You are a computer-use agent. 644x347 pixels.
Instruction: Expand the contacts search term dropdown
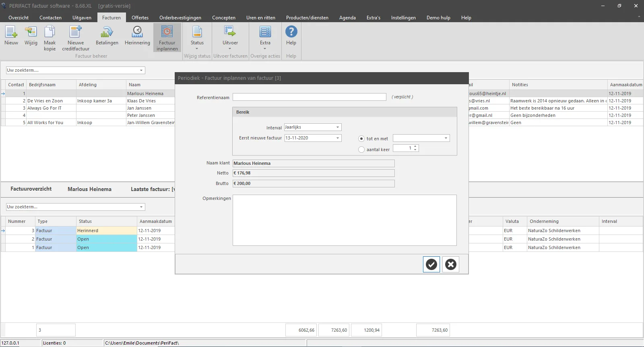(141, 71)
